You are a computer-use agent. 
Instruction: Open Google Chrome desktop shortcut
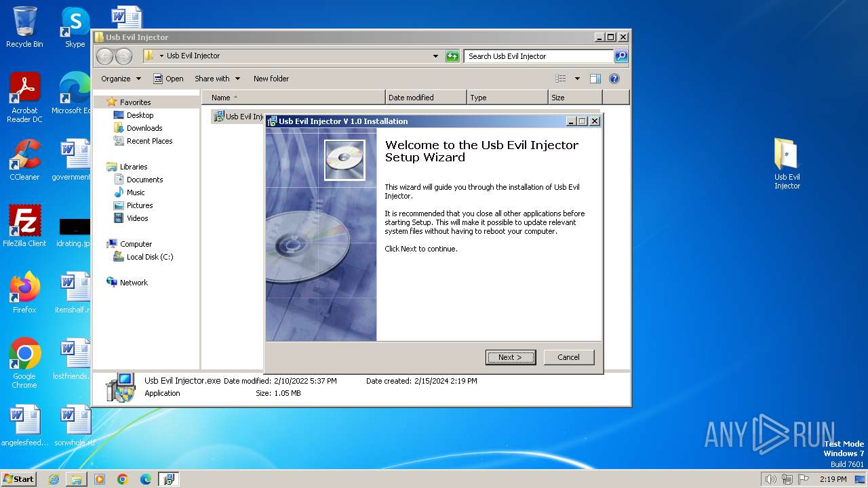(24, 363)
